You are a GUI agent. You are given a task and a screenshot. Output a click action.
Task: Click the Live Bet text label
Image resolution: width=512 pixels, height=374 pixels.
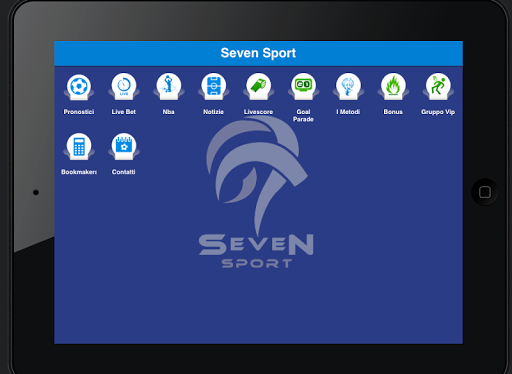tap(124, 112)
